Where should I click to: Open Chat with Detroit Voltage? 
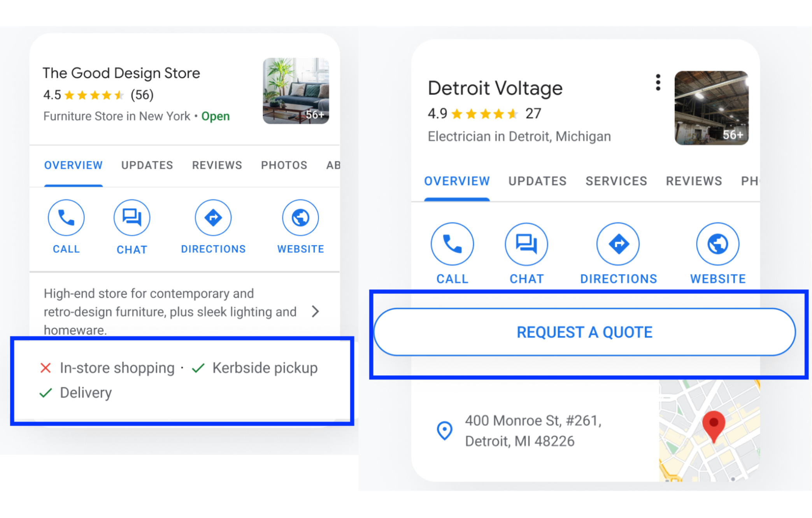pos(526,244)
